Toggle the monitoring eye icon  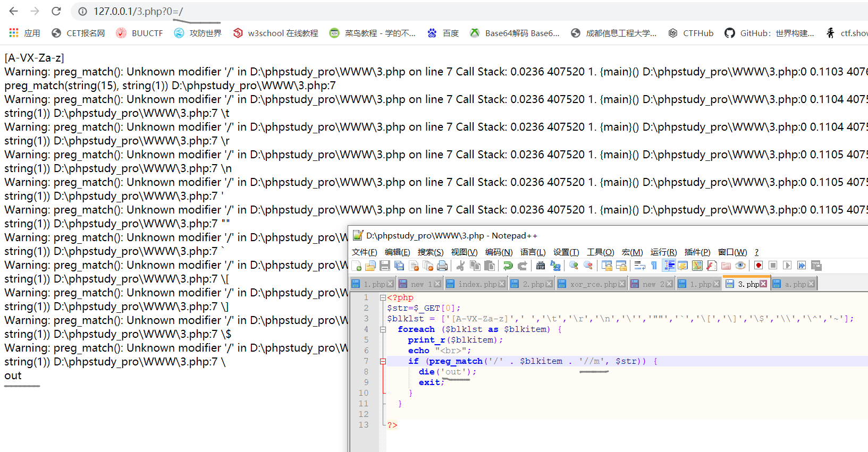(740, 266)
